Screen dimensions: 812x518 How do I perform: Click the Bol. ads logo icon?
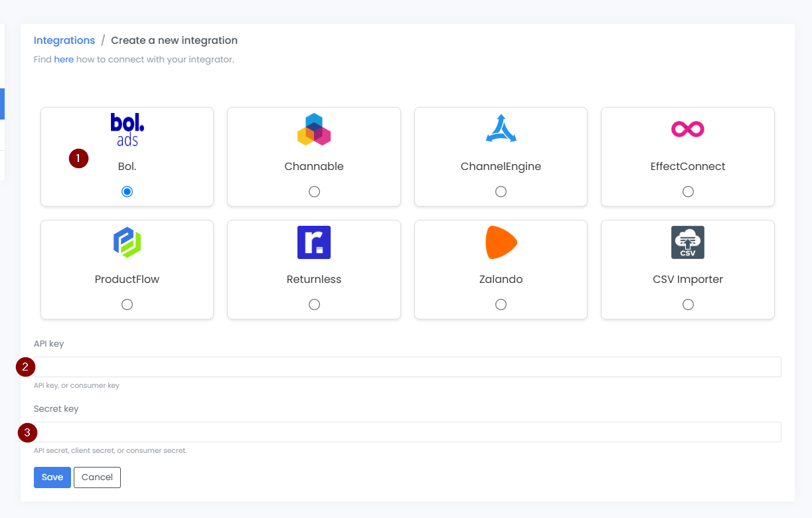pyautogui.click(x=127, y=129)
